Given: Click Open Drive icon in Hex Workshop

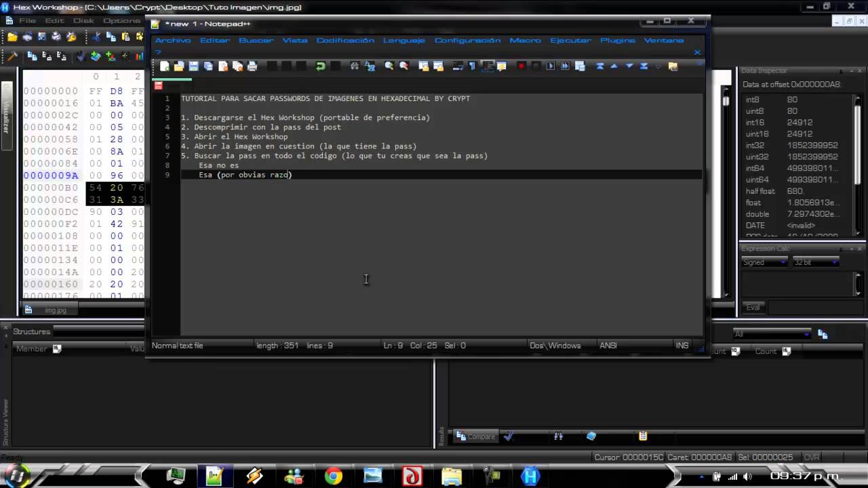Looking at the screenshot, I should pos(27,37).
